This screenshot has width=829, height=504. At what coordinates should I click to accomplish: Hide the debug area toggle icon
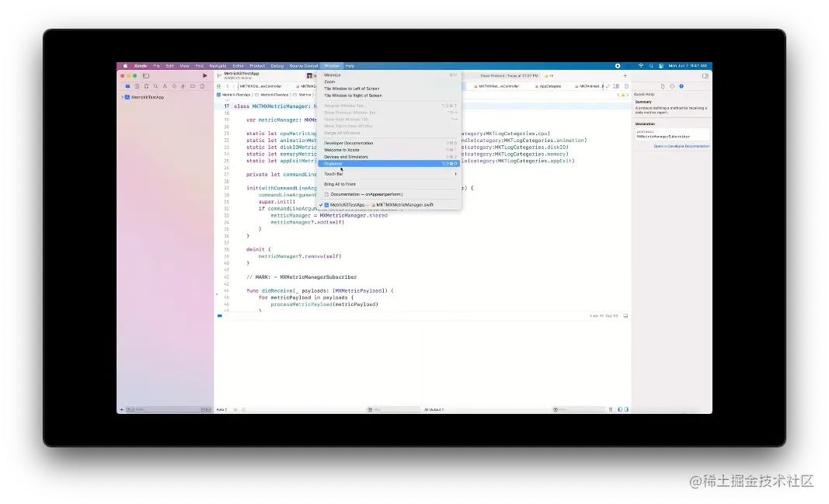coord(625,316)
